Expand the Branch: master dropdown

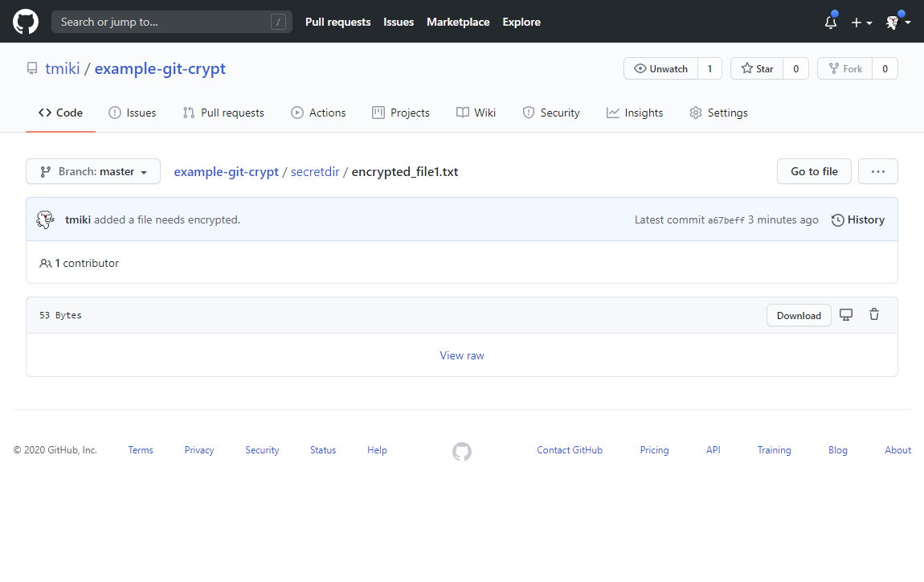tap(93, 171)
